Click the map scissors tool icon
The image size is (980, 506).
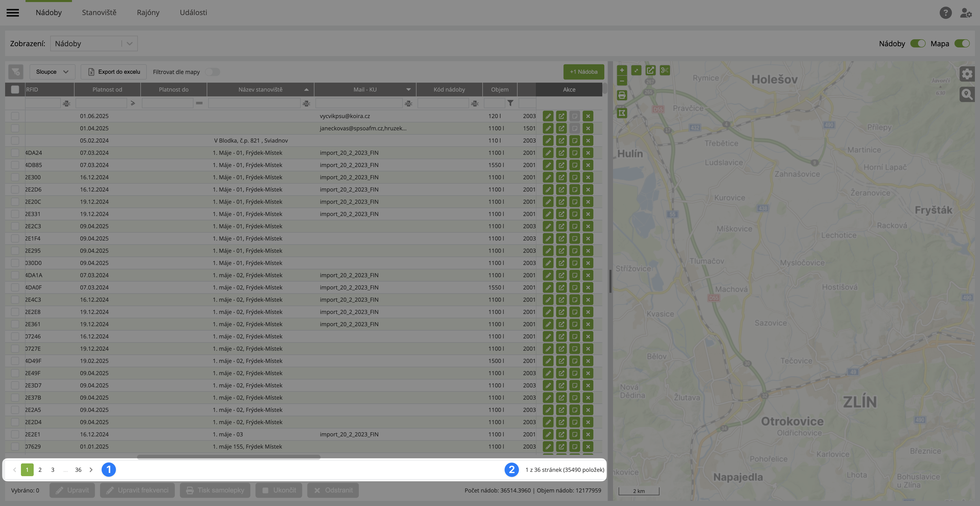665,70
